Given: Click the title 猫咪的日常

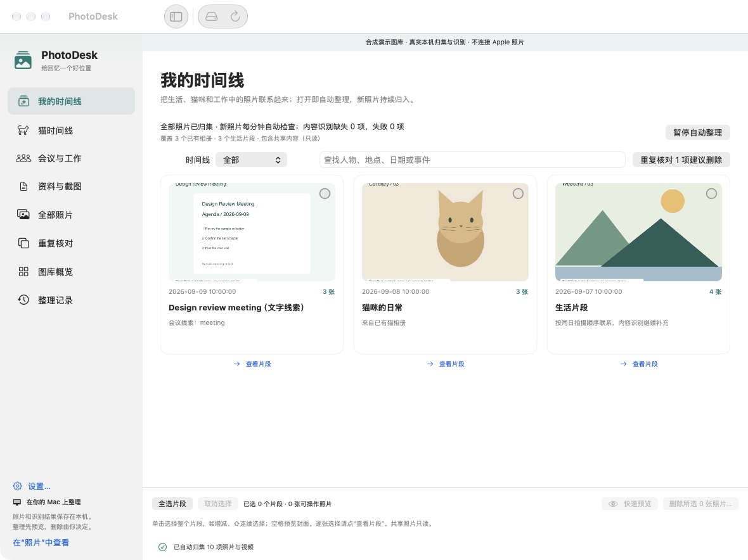Looking at the screenshot, I should pos(382,307).
